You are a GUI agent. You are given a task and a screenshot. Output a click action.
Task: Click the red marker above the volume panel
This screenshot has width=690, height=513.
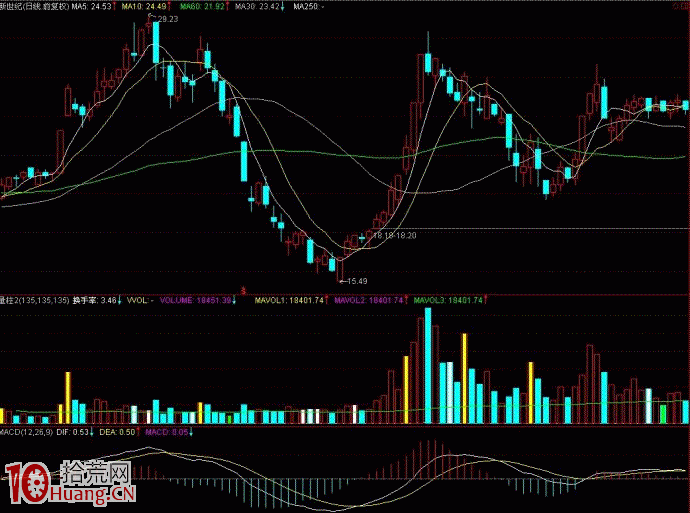click(x=243, y=289)
